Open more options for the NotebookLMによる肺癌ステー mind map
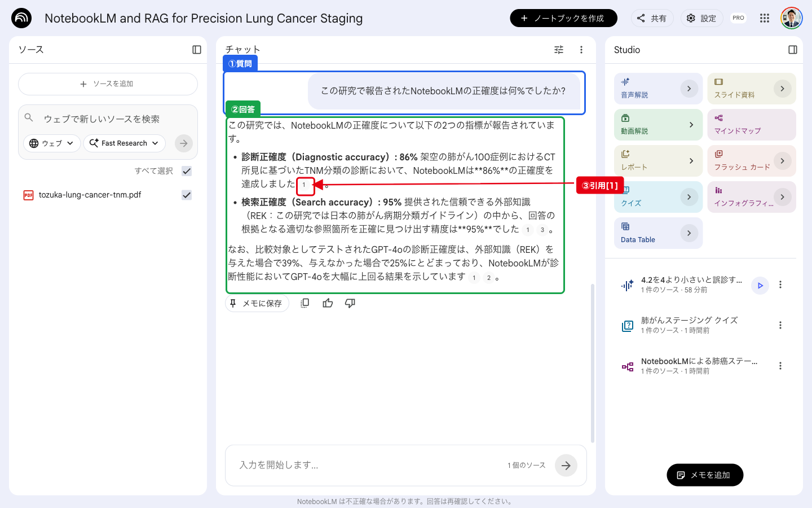This screenshot has width=812, height=508. 780,366
